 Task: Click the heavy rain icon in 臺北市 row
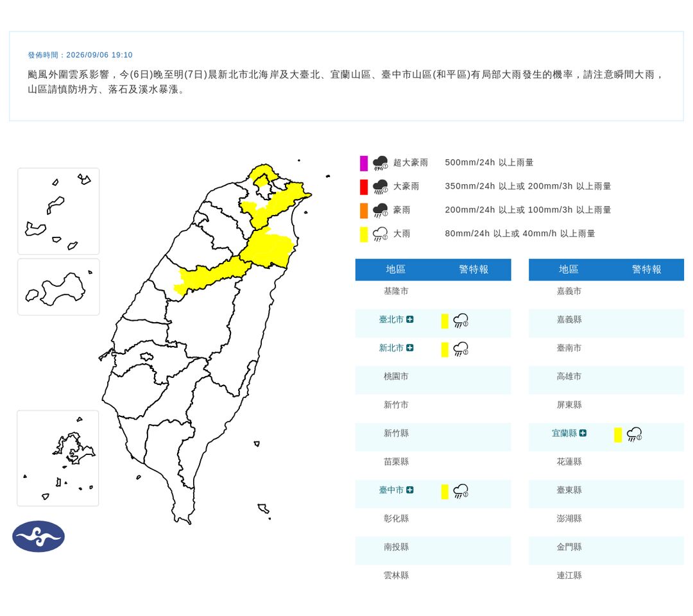[x=461, y=321]
